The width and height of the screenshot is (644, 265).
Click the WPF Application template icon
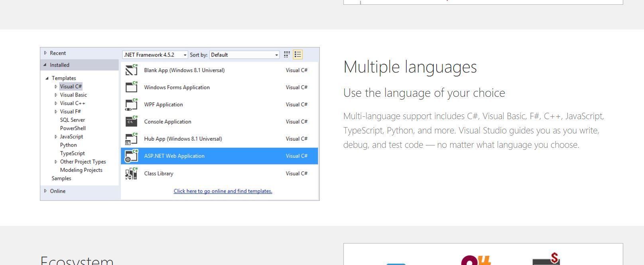click(132, 104)
